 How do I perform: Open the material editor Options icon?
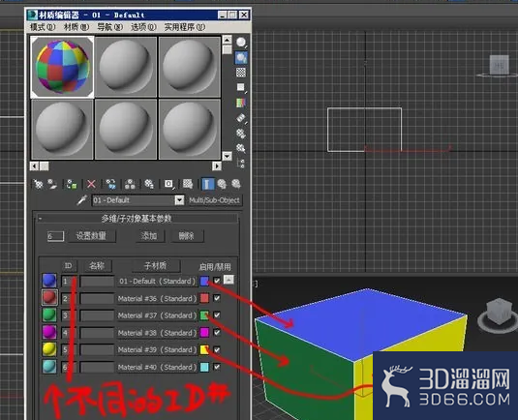click(x=241, y=134)
